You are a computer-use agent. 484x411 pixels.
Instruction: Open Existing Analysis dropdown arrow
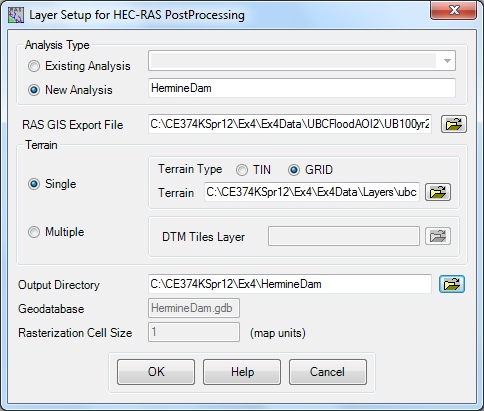click(447, 61)
